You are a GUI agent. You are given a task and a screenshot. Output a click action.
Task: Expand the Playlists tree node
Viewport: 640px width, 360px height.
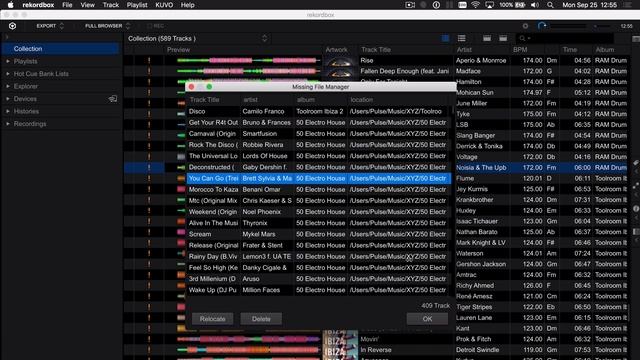click(8, 61)
